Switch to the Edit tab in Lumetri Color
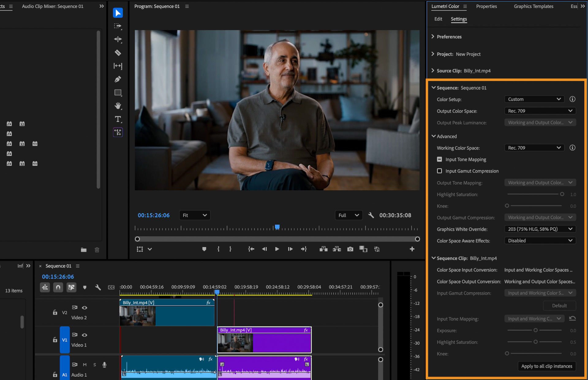588x380 pixels. pos(438,19)
